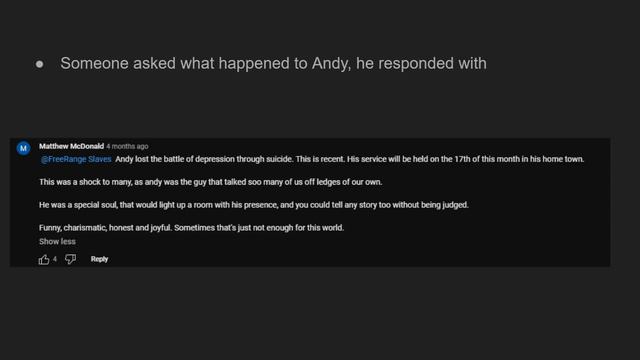Click the text 'This is recent.' in comment
This screenshot has width=640, height=360.
coord(320,159)
